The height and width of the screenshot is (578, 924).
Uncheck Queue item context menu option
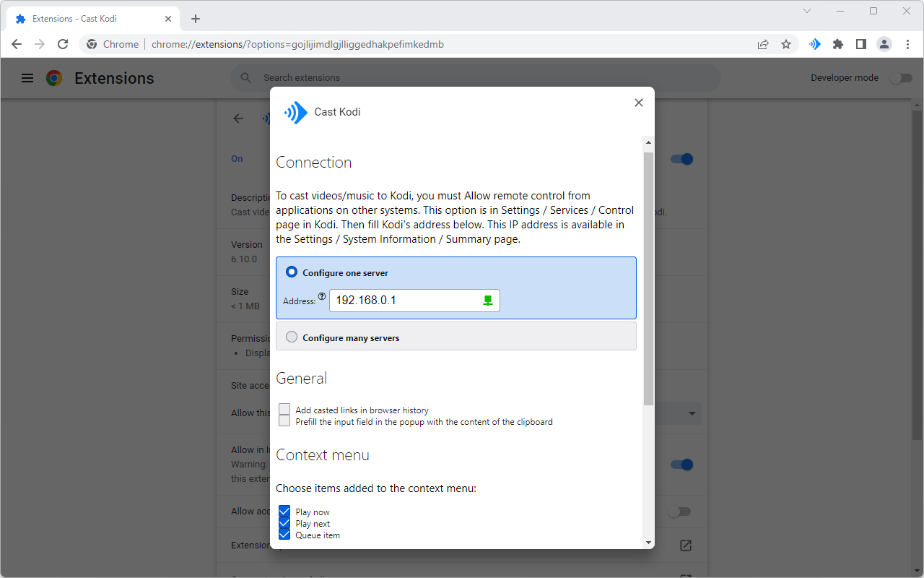pos(284,535)
